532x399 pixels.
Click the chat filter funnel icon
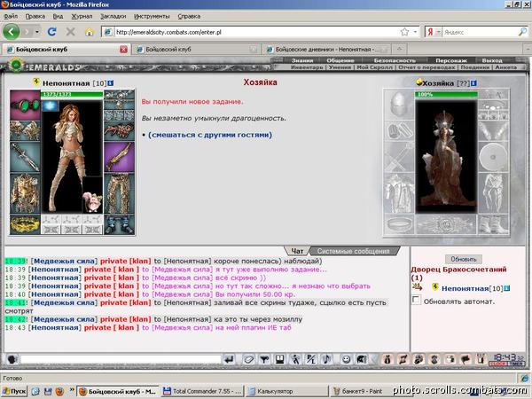pyautogui.click(x=264, y=359)
